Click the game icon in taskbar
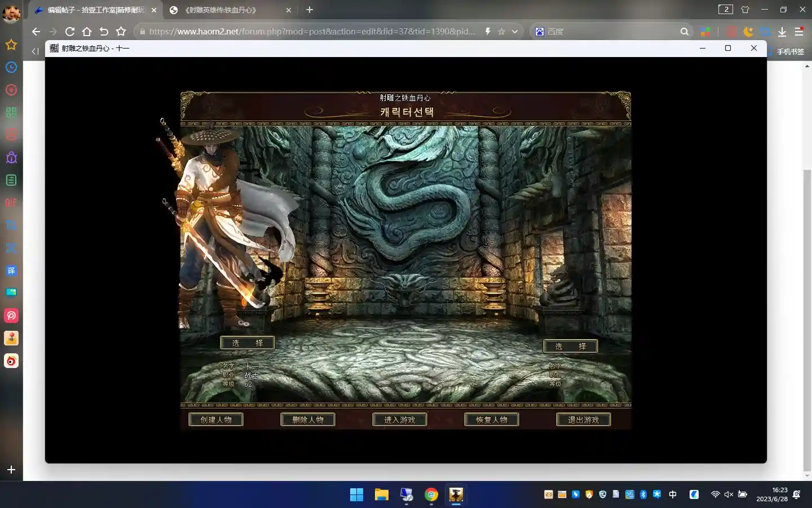 (x=456, y=495)
